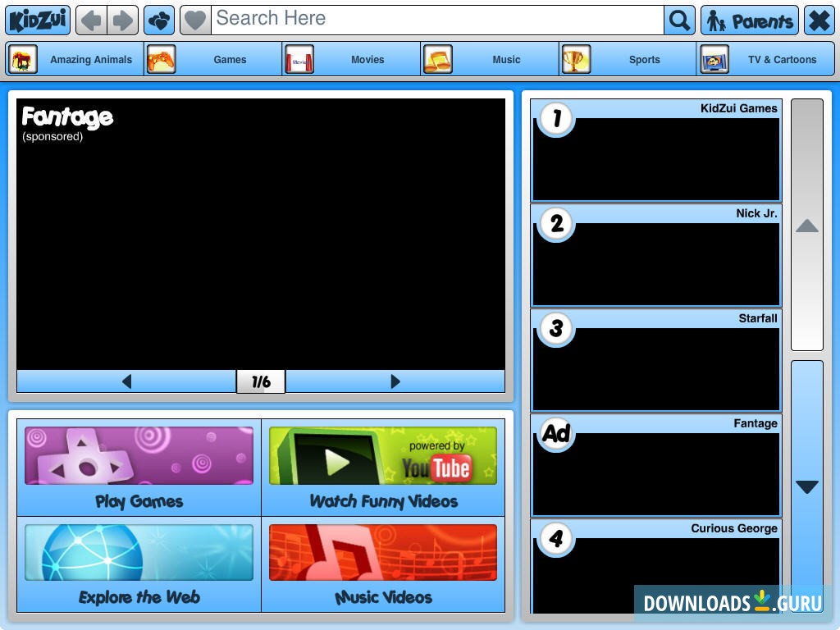Image resolution: width=840 pixels, height=630 pixels.
Task: Select the Starfall sidebar thumbnail
Action: point(655,358)
